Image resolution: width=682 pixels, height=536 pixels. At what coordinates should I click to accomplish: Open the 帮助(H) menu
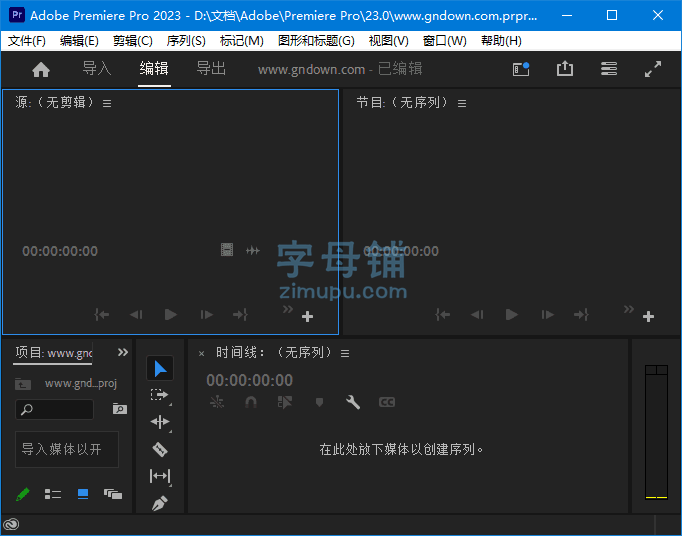point(501,41)
